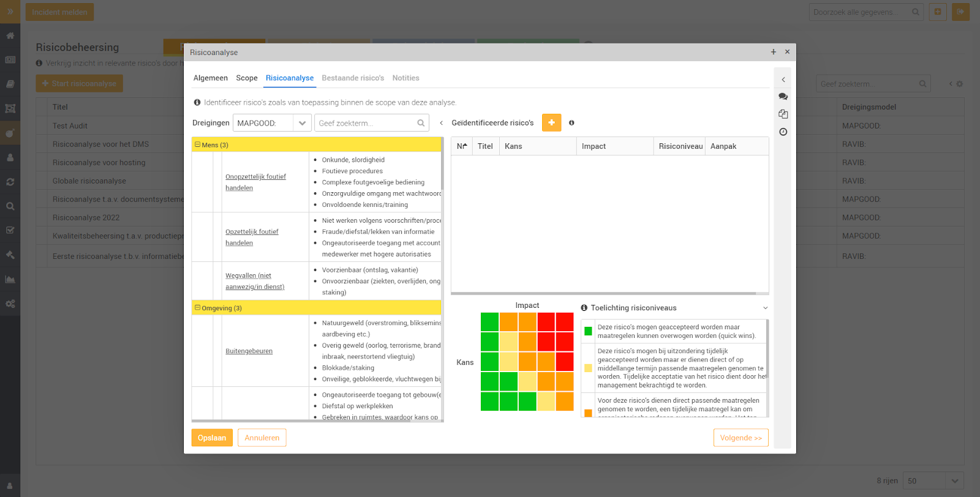Click the copy documents icon in side panel
The height and width of the screenshot is (497, 980).
click(x=783, y=114)
